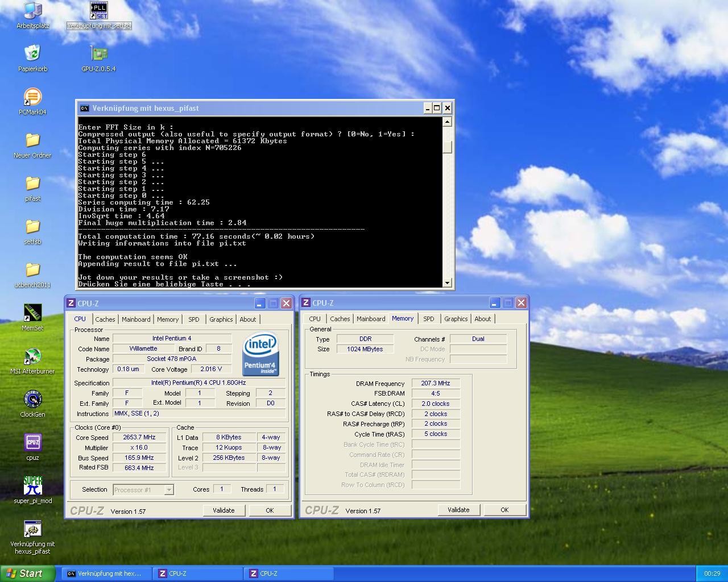Launch the PCMark04 shortcut
Viewport: 728px width, 582px height.
point(32,102)
